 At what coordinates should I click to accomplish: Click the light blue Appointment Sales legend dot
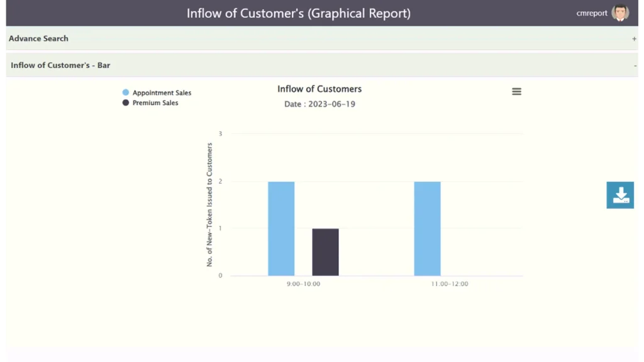[x=126, y=92]
